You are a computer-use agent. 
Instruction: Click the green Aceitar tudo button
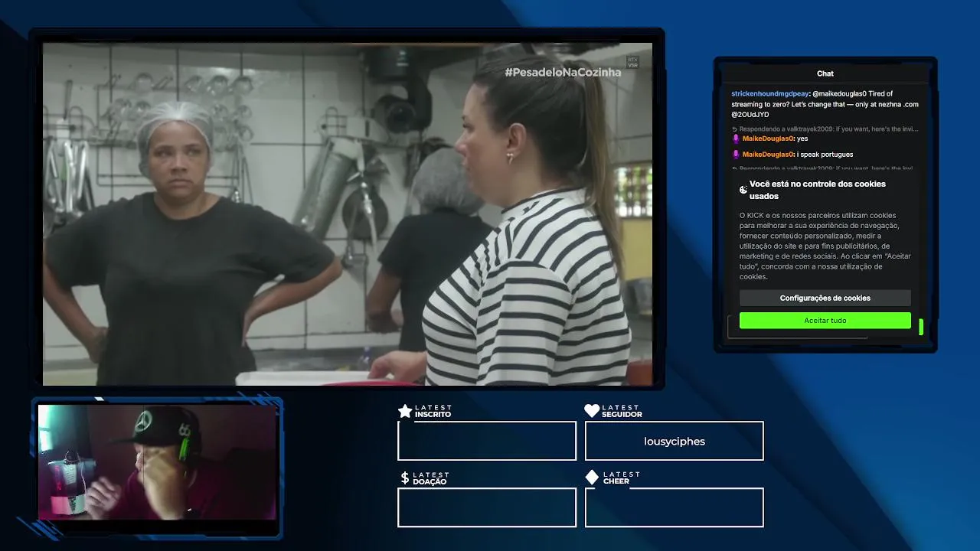(x=825, y=321)
